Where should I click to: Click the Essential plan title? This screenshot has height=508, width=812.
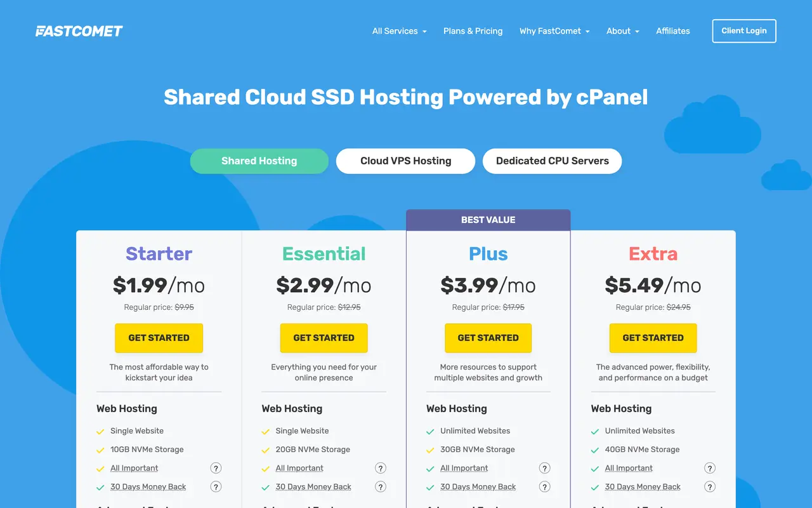point(324,253)
